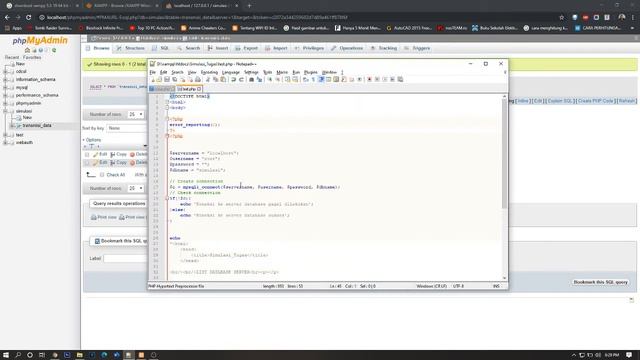Image resolution: width=640 pixels, height=360 pixels.
Task: Click the New file icon in Notepad++ toolbar
Action: [153, 80]
